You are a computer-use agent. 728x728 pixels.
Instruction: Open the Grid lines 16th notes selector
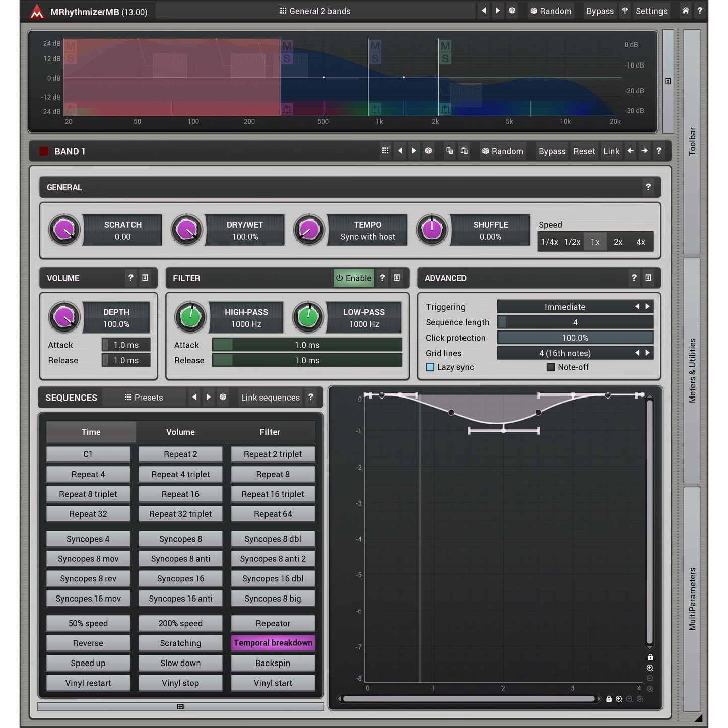(x=565, y=353)
